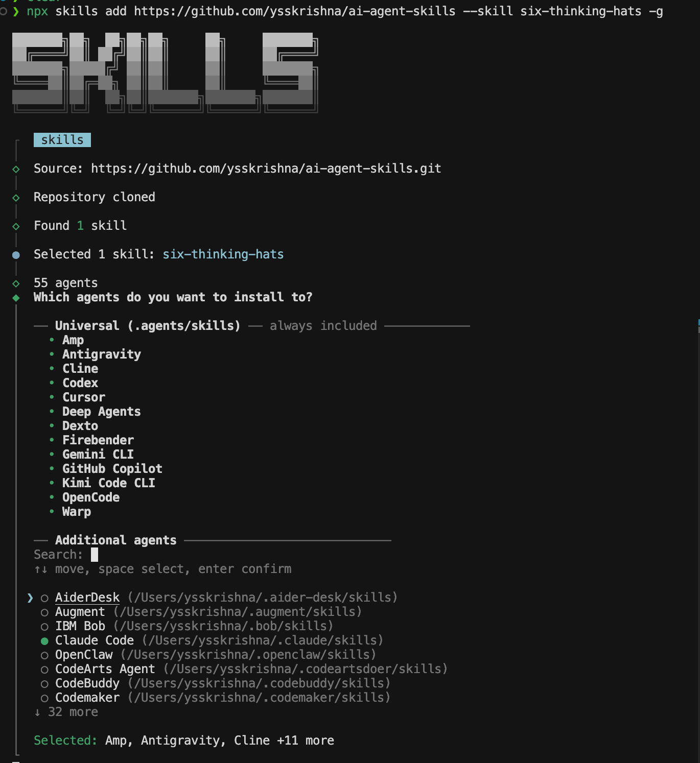
Task: Click the '--skill six-thinking-hats' command argument
Action: (x=552, y=11)
